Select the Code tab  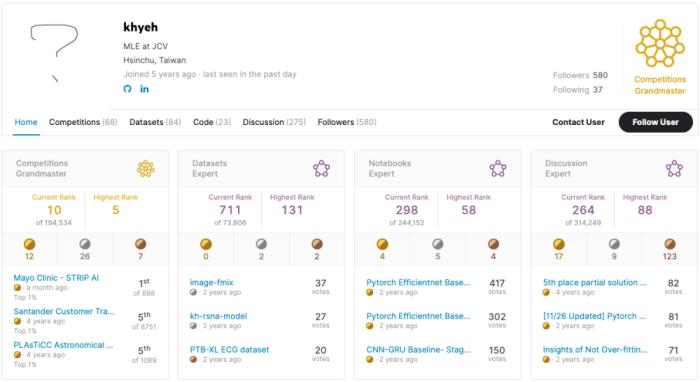point(212,122)
